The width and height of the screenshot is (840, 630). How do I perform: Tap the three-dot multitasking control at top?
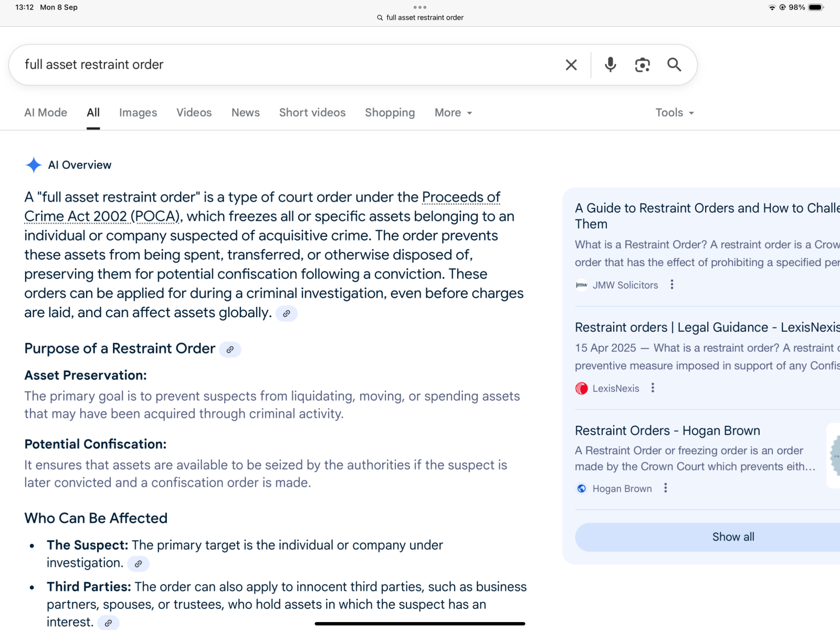(x=420, y=7)
